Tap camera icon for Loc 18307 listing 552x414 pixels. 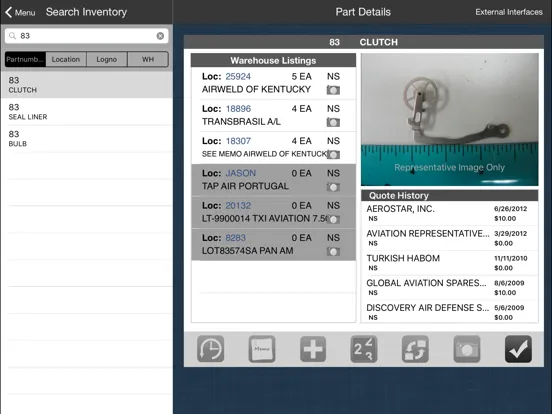tap(333, 155)
